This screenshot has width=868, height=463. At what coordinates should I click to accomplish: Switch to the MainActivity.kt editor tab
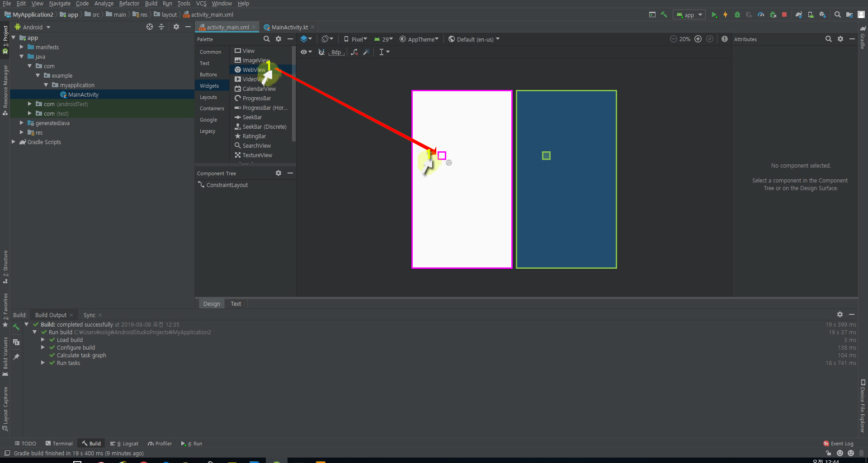(x=289, y=28)
